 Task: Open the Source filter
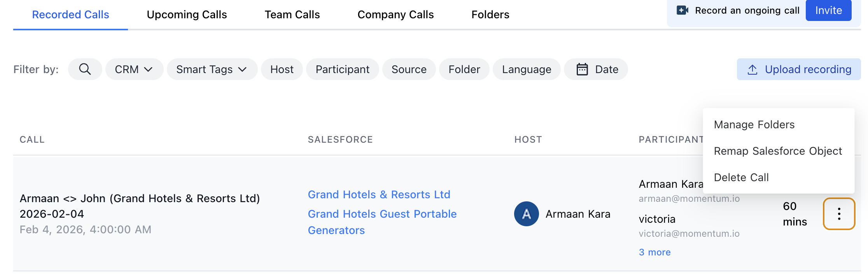coord(409,69)
